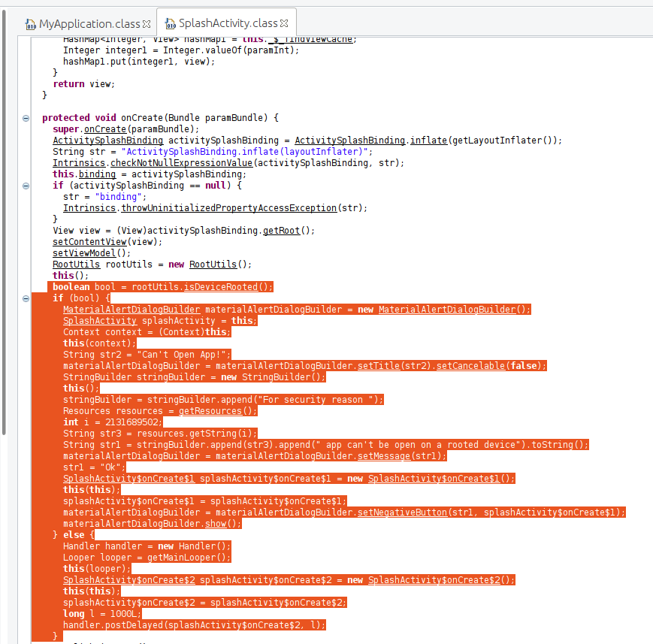The height and width of the screenshot is (644, 653).
Task: Close the MyApplication.class tab
Action: click(x=147, y=23)
